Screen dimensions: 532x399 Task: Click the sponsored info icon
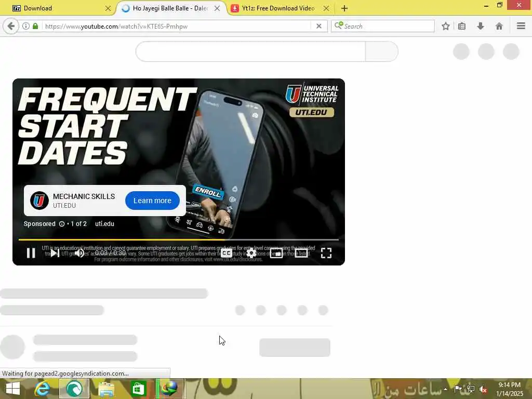[62, 224]
